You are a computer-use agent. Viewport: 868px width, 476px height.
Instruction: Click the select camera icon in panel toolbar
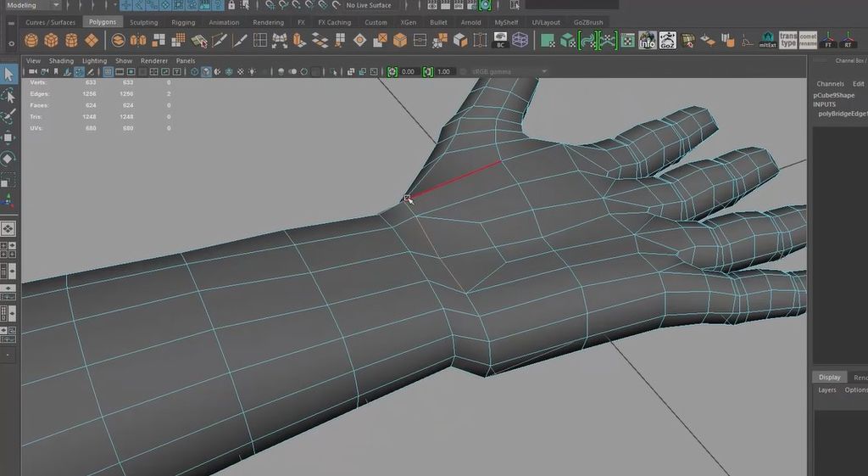pos(33,71)
